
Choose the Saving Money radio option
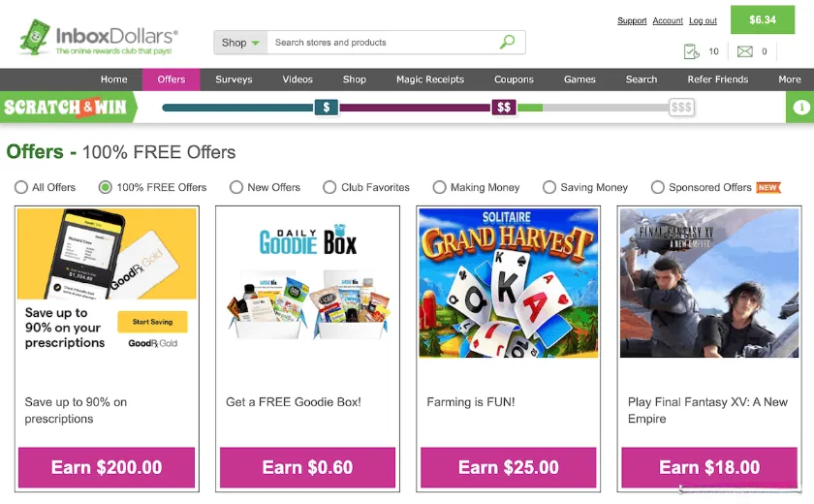tap(549, 187)
